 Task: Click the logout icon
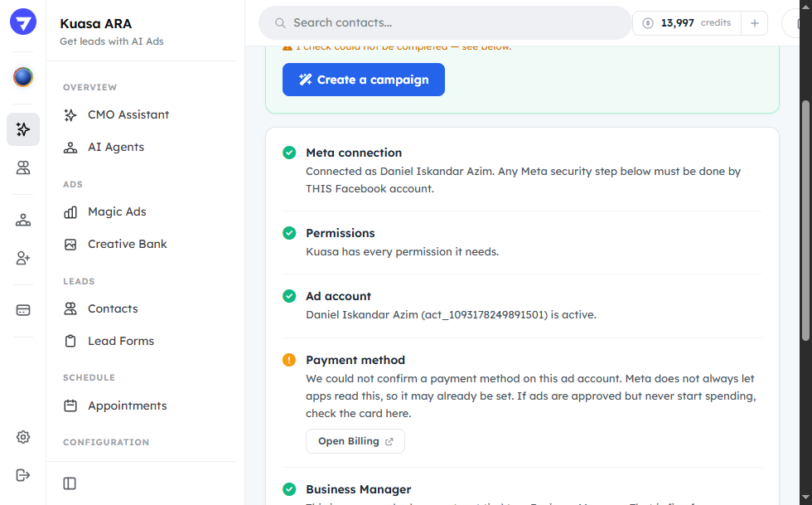click(23, 475)
